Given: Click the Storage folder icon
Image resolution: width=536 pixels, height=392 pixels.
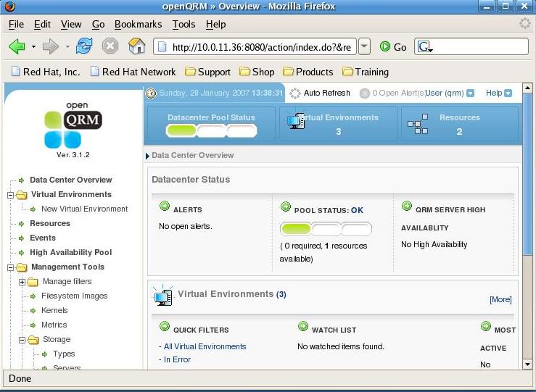Looking at the screenshot, I should tap(33, 340).
